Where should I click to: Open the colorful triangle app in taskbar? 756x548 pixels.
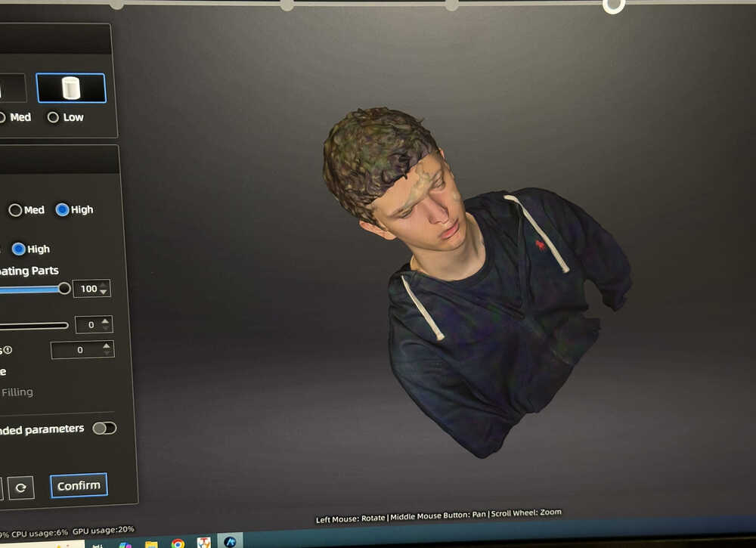pos(204,543)
